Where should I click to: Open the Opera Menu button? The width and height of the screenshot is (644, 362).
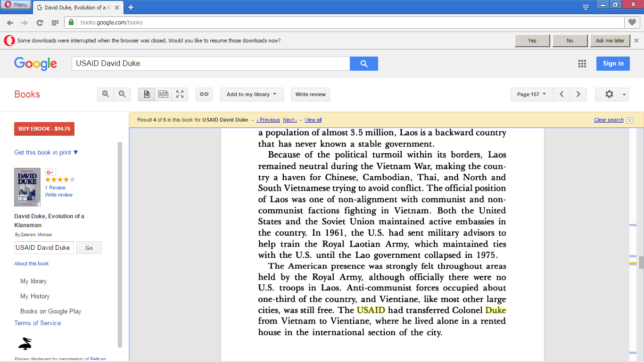[x=17, y=5]
